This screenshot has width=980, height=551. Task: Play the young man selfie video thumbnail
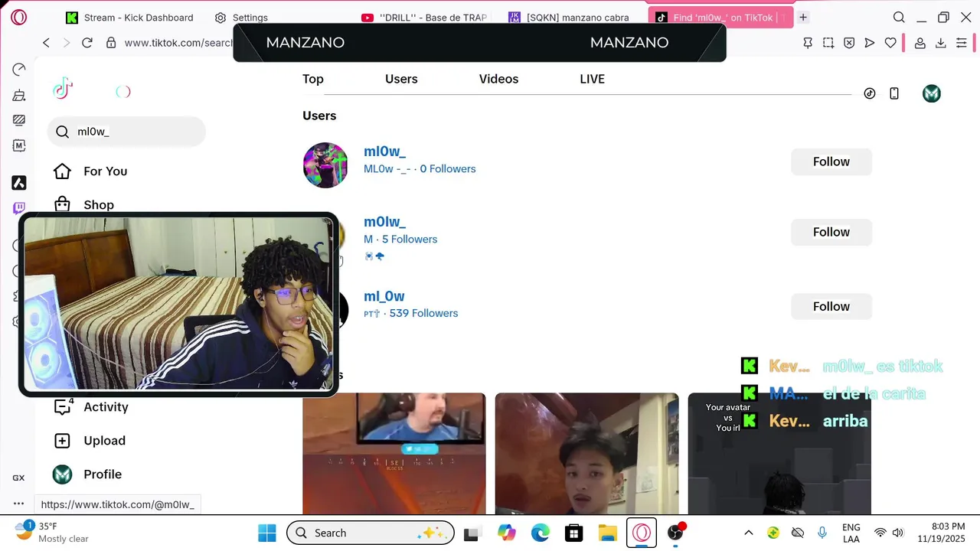point(587,454)
